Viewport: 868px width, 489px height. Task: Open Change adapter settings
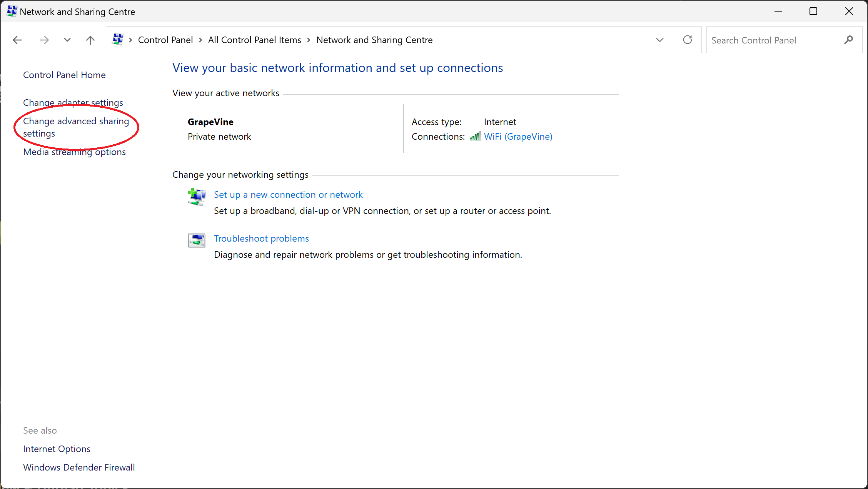73,103
